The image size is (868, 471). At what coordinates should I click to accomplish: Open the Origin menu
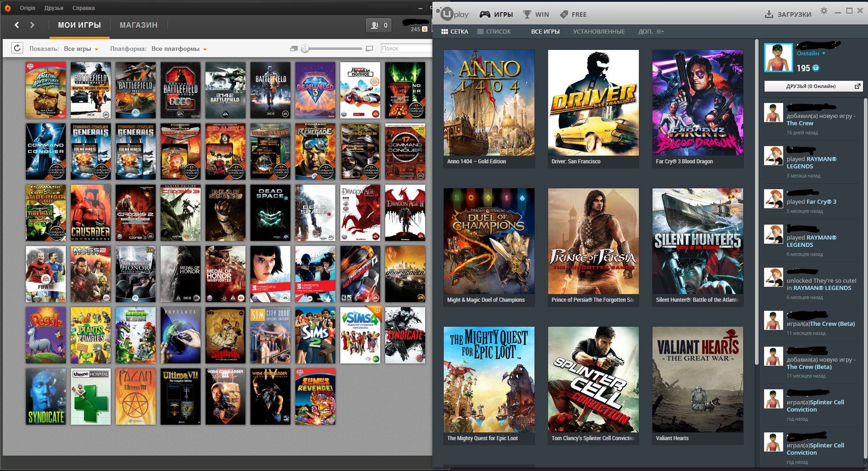click(28, 8)
